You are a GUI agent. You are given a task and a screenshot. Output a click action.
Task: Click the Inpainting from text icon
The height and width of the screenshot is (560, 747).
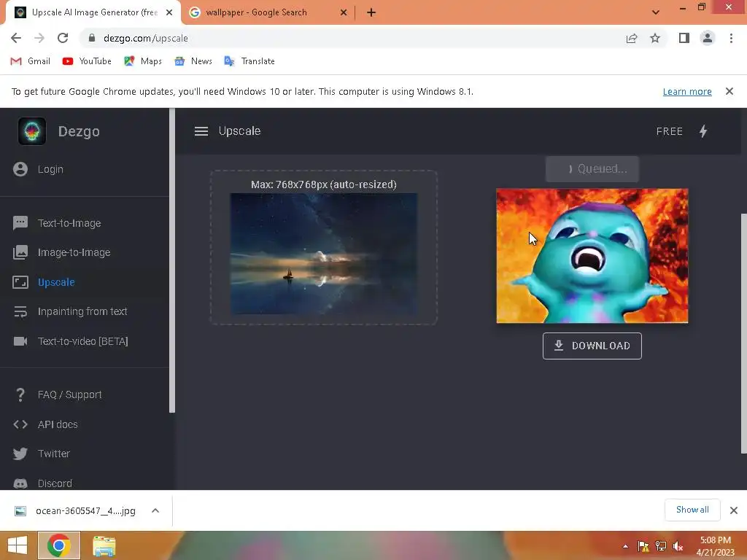[x=20, y=311]
